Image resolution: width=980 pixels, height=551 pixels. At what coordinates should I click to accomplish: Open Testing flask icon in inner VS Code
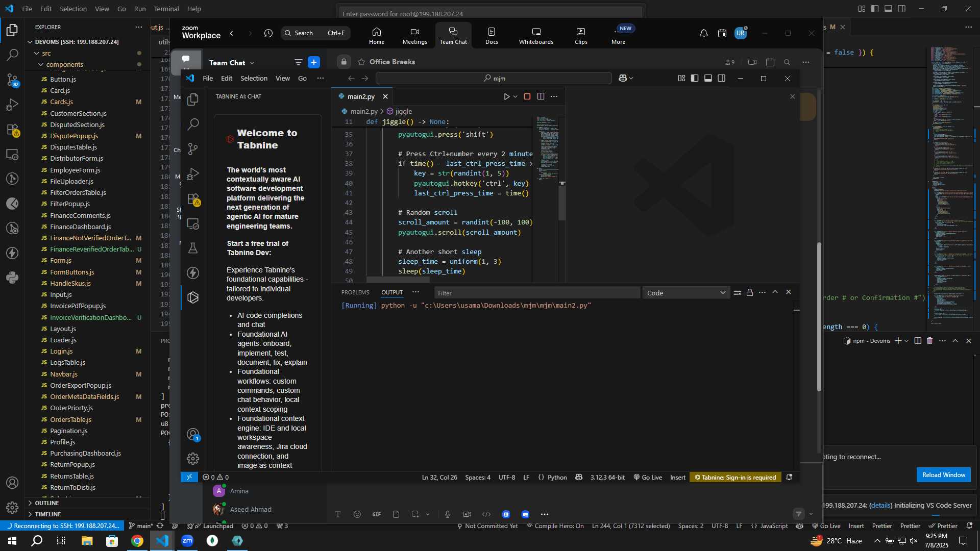[193, 248]
